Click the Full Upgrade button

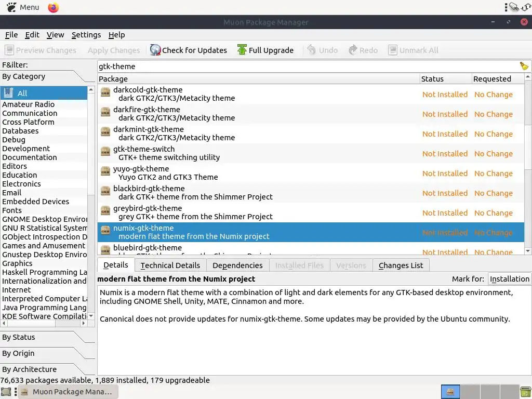(265, 50)
